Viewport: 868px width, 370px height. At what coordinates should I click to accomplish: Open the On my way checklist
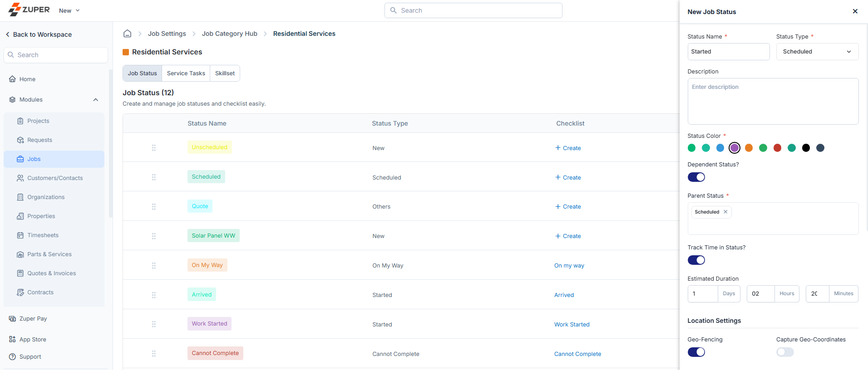[569, 266]
